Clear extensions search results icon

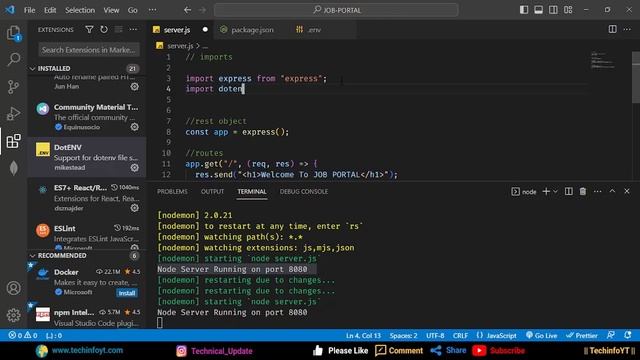[x=118, y=29]
